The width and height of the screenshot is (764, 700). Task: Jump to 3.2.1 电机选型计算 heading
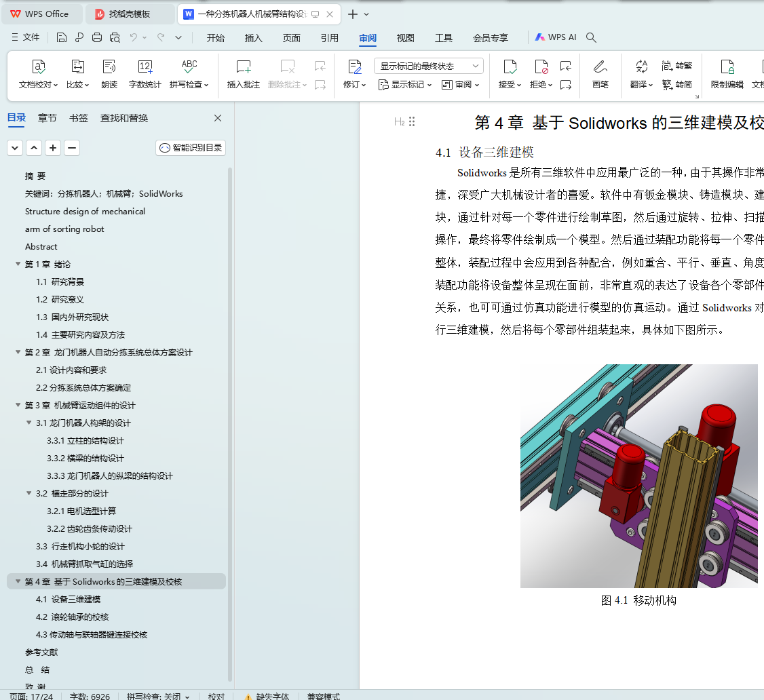(81, 511)
